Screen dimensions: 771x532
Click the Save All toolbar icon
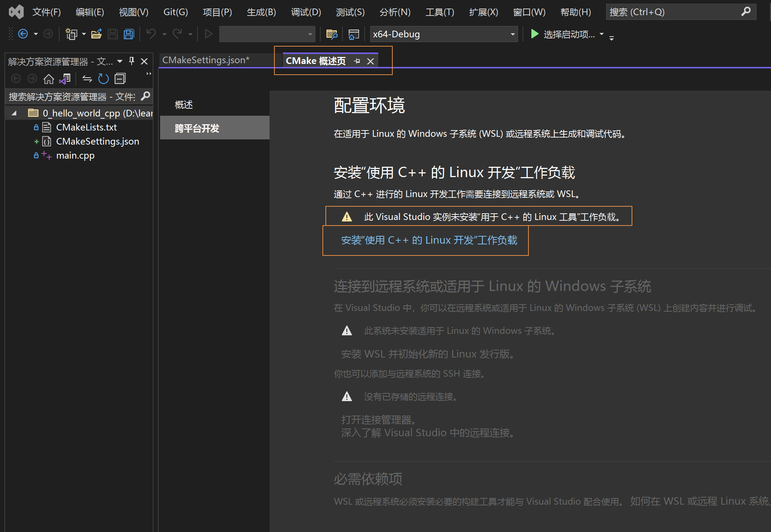tap(129, 34)
